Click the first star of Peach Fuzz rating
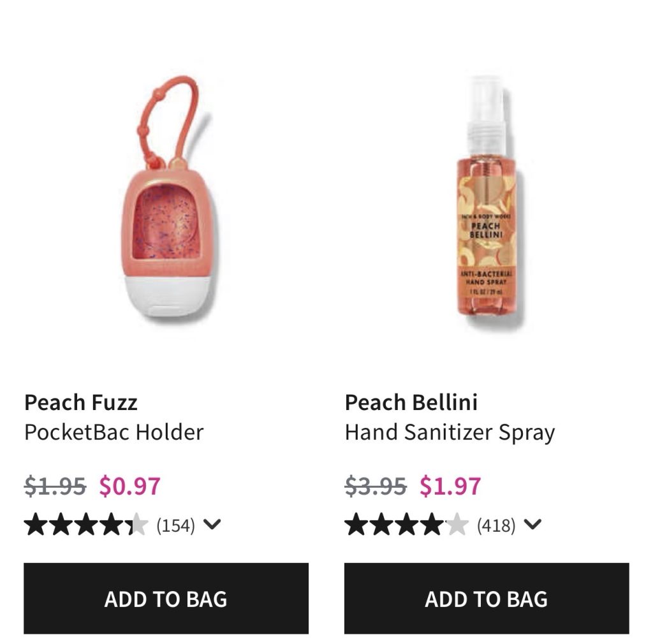 click(x=36, y=525)
